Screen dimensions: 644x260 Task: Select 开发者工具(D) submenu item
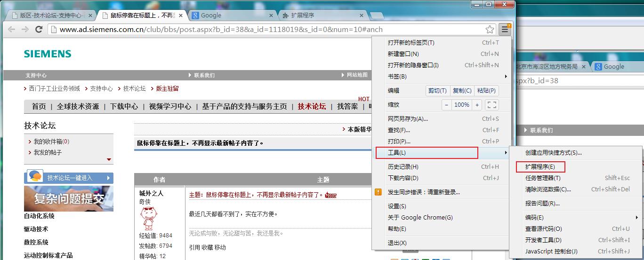pyautogui.click(x=576, y=240)
